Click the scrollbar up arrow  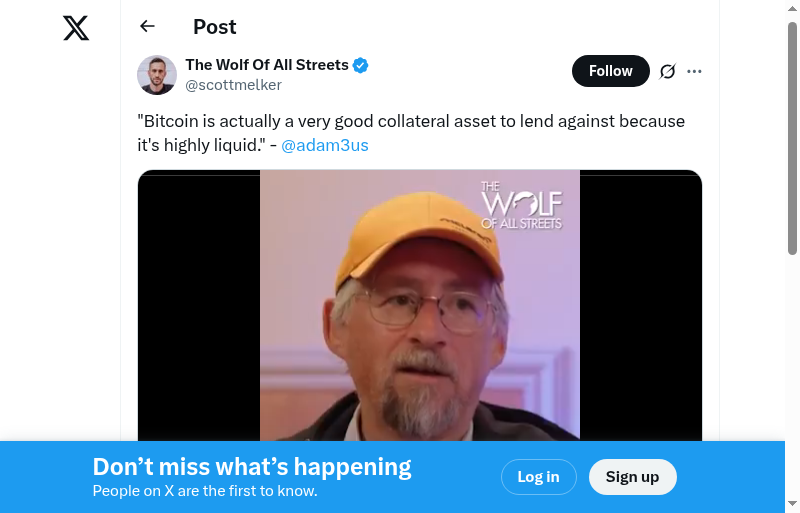pyautogui.click(x=792, y=10)
